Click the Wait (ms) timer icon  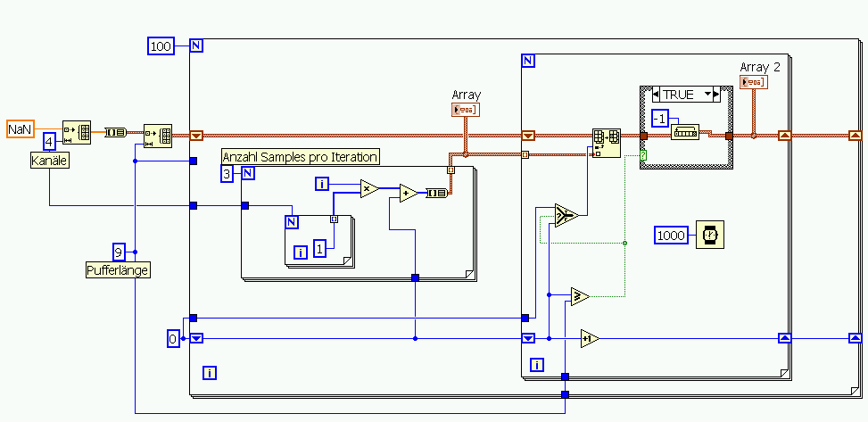click(710, 235)
